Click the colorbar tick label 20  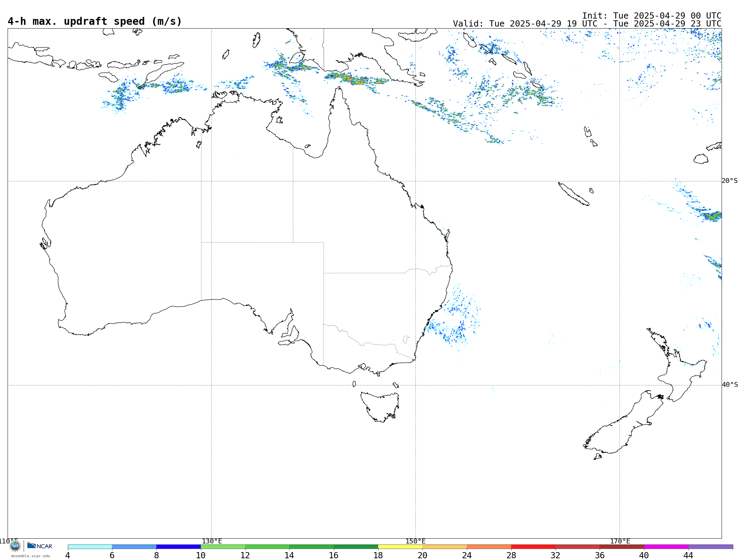coord(423,555)
